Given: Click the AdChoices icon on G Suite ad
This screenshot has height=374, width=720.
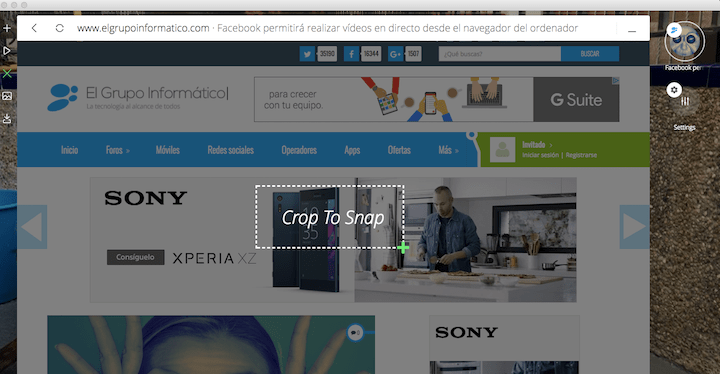Looking at the screenshot, I should click(615, 80).
